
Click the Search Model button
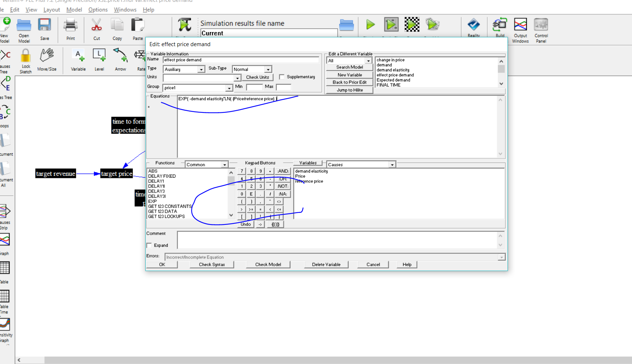click(x=350, y=67)
